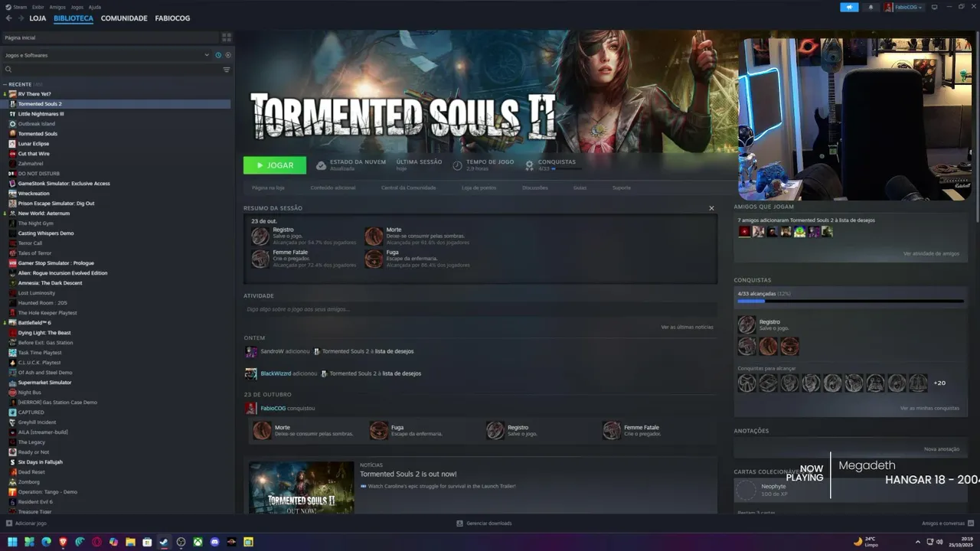Select Battlefield 6 in the library
This screenshot has width=980, height=551.
[34, 323]
